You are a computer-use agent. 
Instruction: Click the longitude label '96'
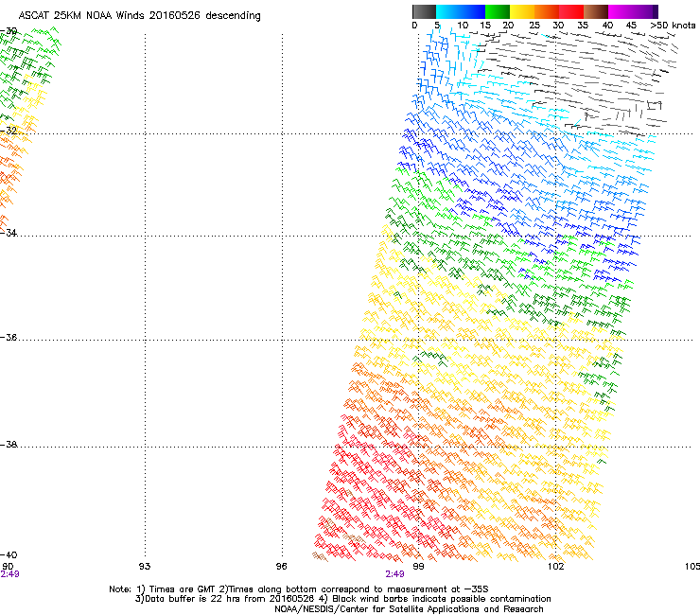[x=281, y=567]
